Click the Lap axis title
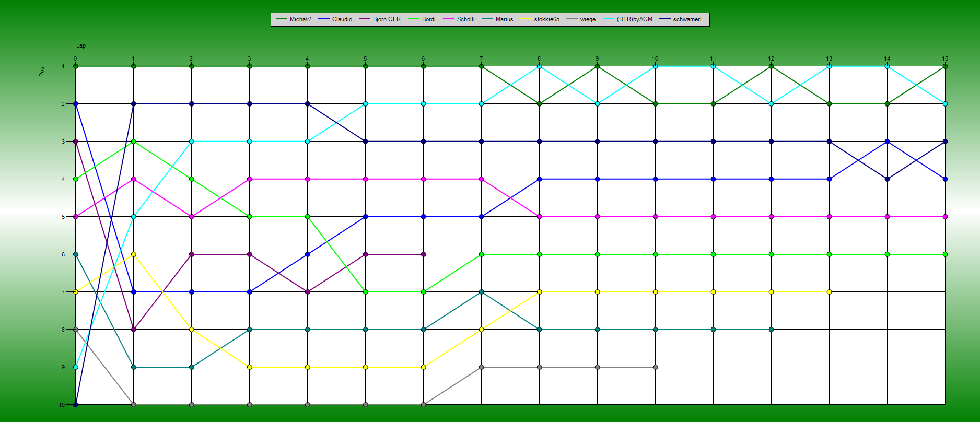This screenshot has height=422, width=980. pos(81,45)
